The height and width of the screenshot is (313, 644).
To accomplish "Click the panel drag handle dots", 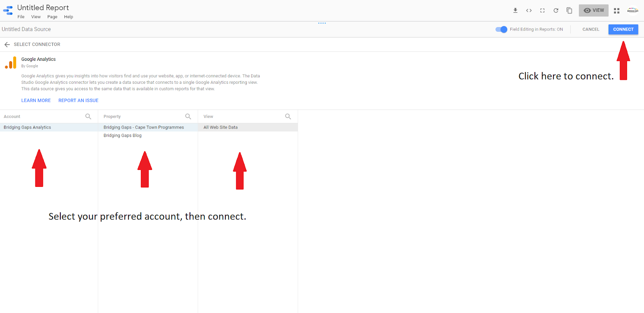I will tap(322, 23).
